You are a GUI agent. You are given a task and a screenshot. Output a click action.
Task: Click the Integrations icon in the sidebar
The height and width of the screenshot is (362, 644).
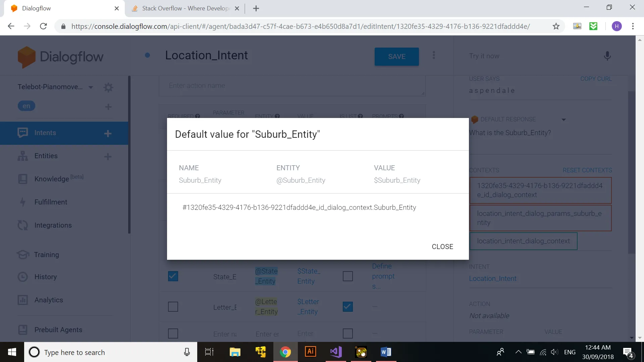[22, 225]
